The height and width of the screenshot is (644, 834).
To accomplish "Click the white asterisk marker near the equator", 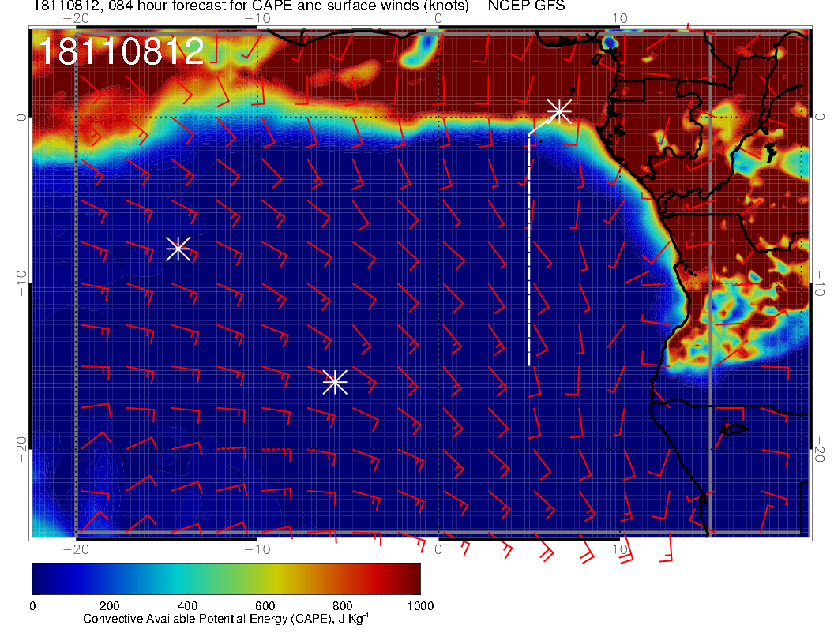I will click(x=559, y=110).
